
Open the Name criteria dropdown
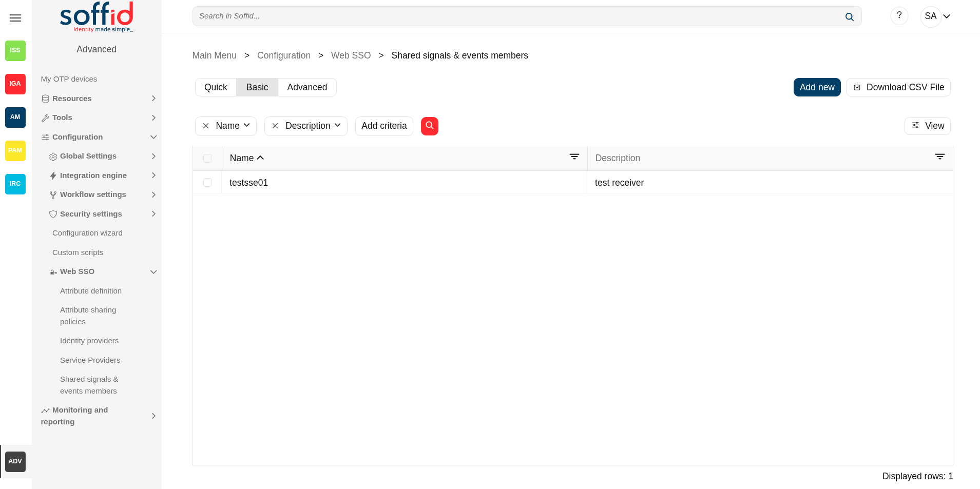pos(247,125)
